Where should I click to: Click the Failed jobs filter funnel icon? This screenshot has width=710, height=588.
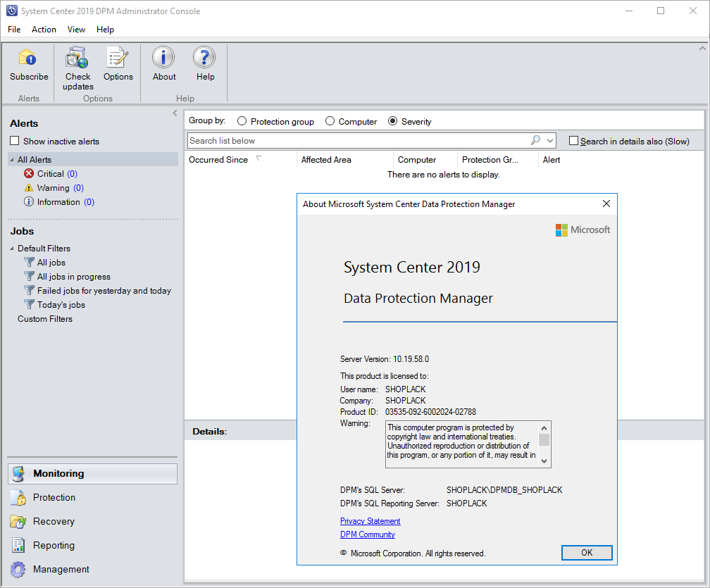29,291
